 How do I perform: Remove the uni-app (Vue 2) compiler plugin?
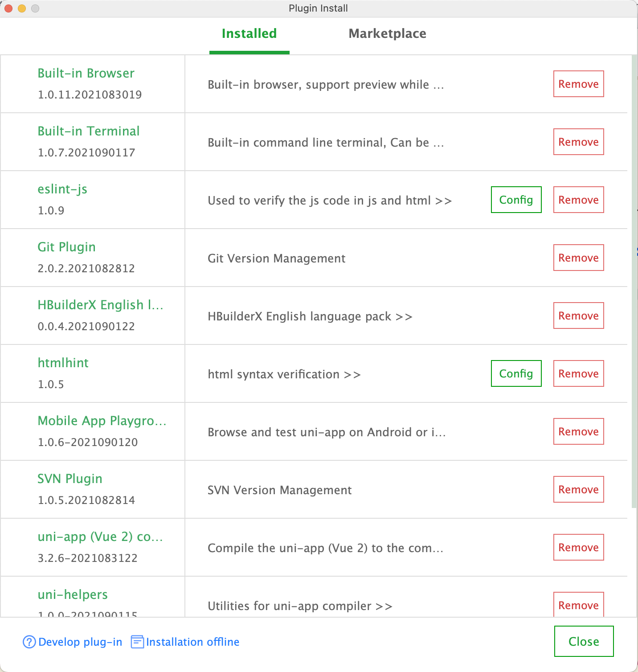[x=578, y=547]
